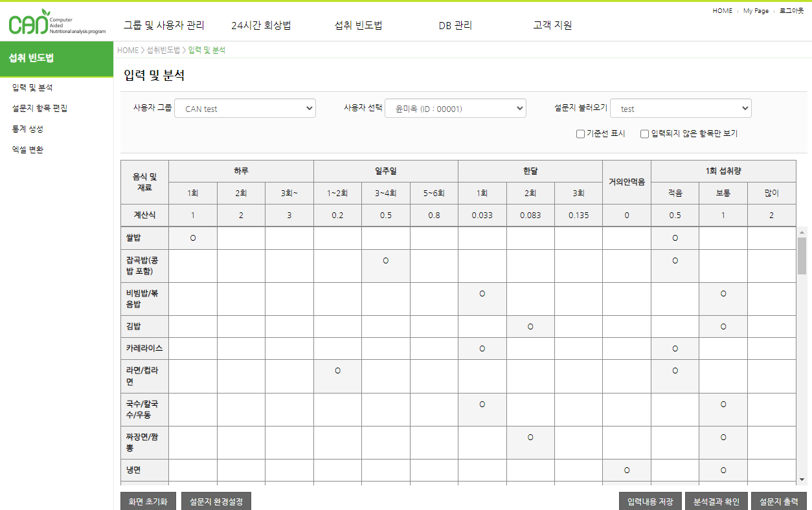The height and width of the screenshot is (510, 812).
Task: Expand the 사용자 선택 dropdown
Action: 455,109
